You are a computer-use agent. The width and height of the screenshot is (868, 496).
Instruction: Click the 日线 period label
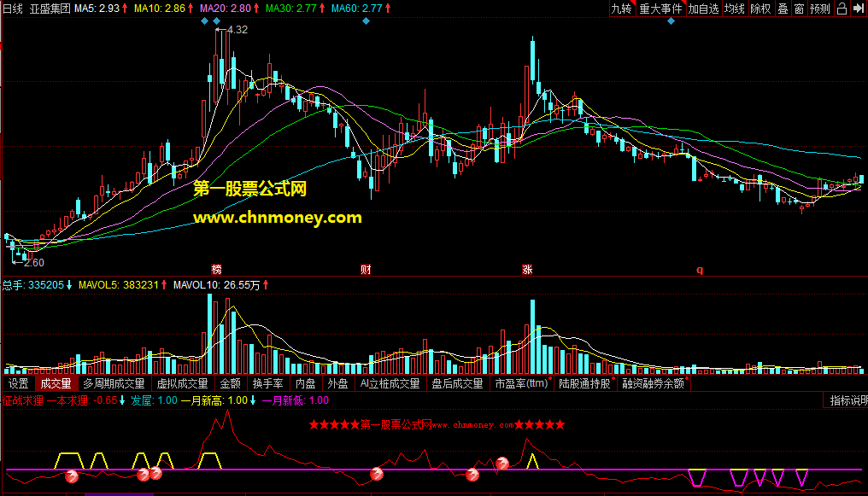click(x=13, y=9)
